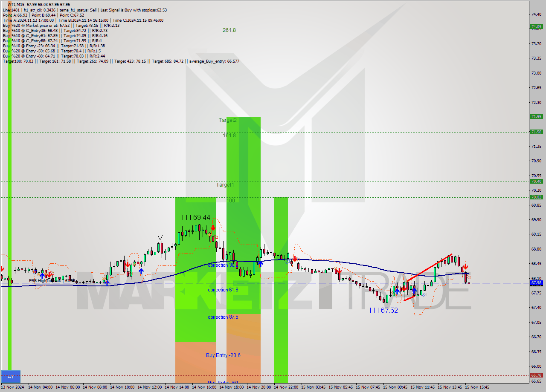Click the 'I V' wave label

click(158, 237)
